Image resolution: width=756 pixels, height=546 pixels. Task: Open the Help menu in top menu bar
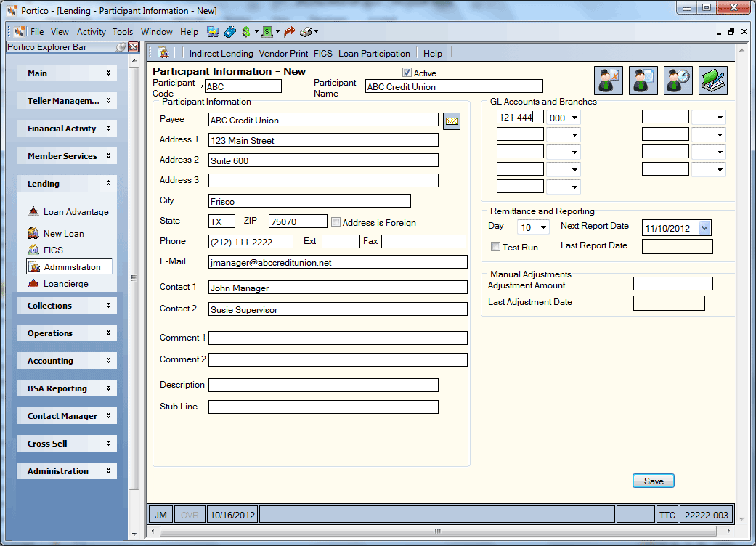point(189,32)
